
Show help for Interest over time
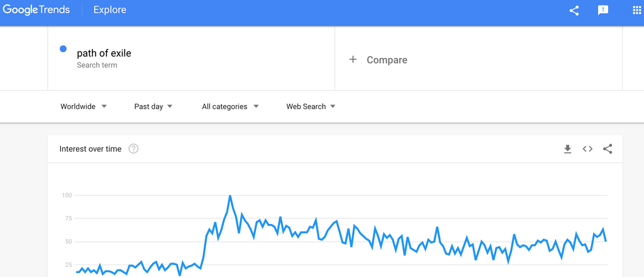pyautogui.click(x=133, y=149)
